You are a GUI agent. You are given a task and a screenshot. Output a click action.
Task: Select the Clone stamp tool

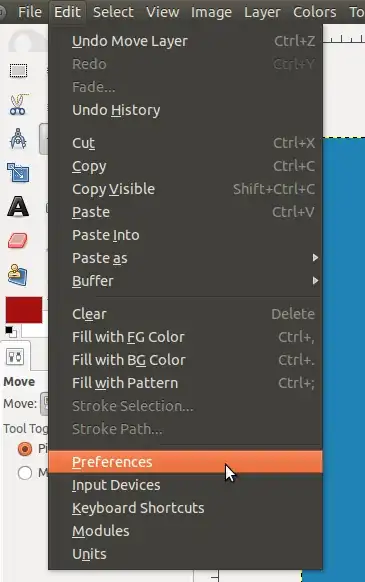17,275
